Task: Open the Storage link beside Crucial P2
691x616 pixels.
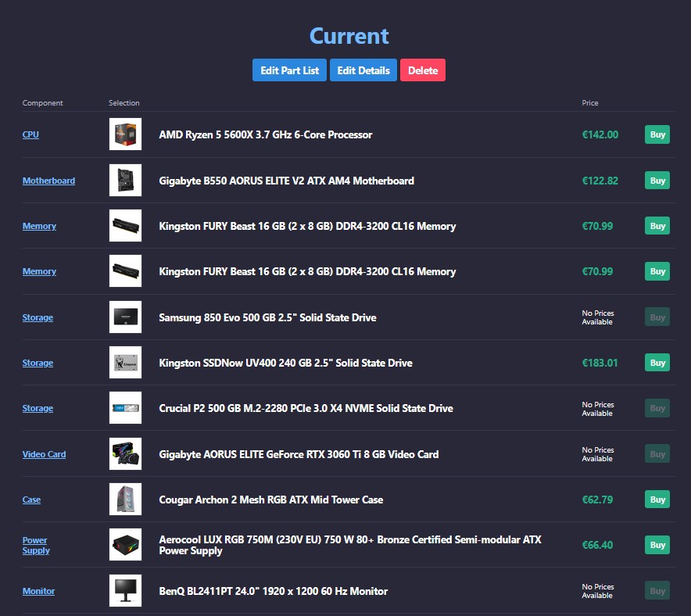Action: (x=38, y=408)
